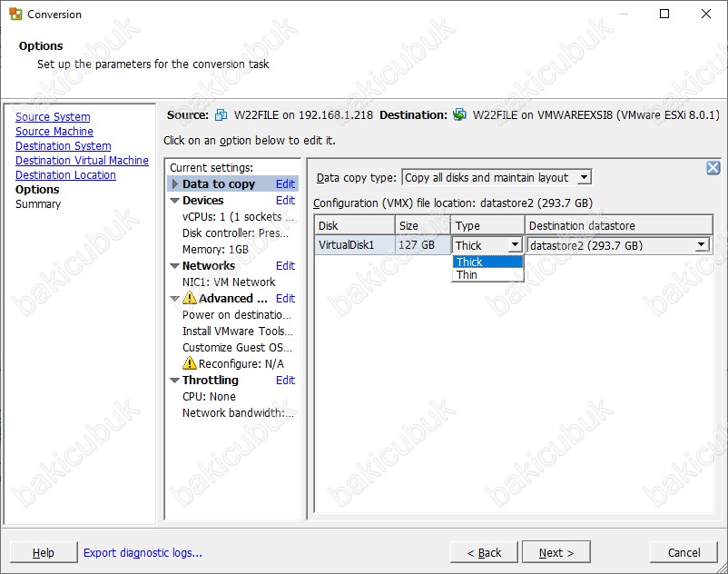The image size is (728, 574).
Task: Edit the Advanced settings
Action: (285, 298)
